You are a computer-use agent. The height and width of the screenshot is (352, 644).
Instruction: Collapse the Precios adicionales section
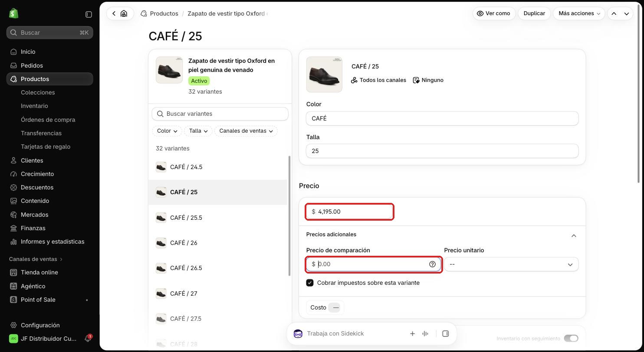[574, 235]
